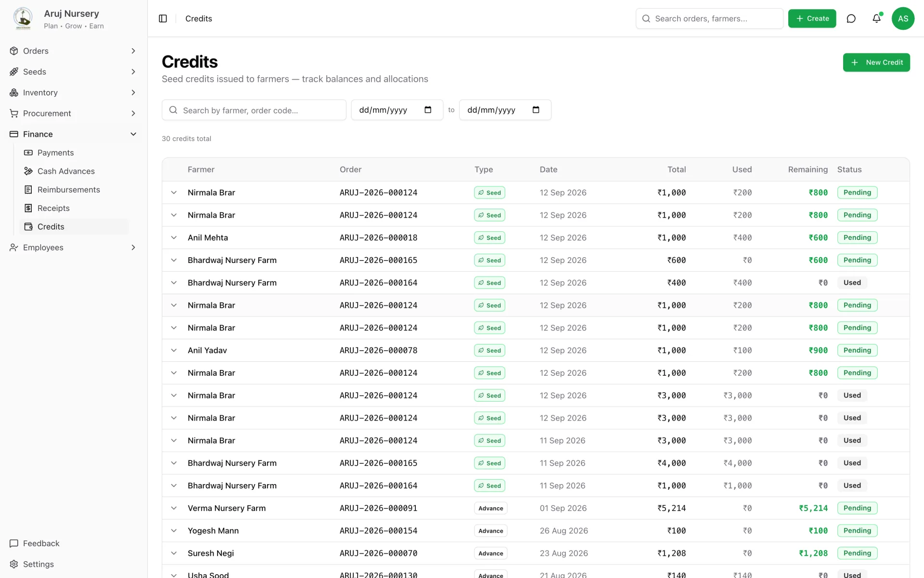Viewport: 924px width, 578px height.
Task: Click the start date dd/mm/yyyy field
Action: click(x=397, y=110)
